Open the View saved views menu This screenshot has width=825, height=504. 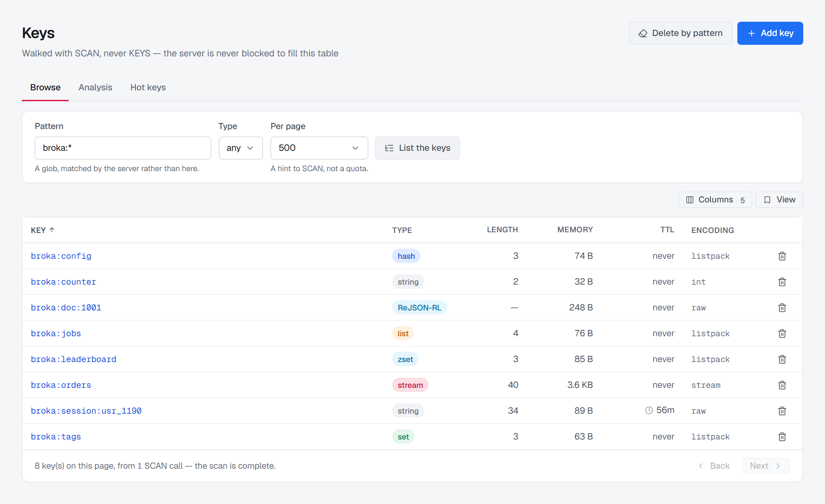click(779, 200)
